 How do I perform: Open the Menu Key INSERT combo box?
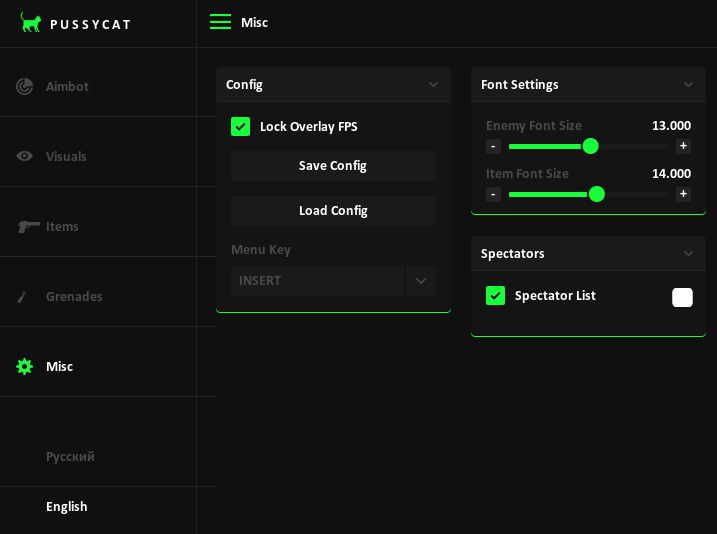[317, 281]
